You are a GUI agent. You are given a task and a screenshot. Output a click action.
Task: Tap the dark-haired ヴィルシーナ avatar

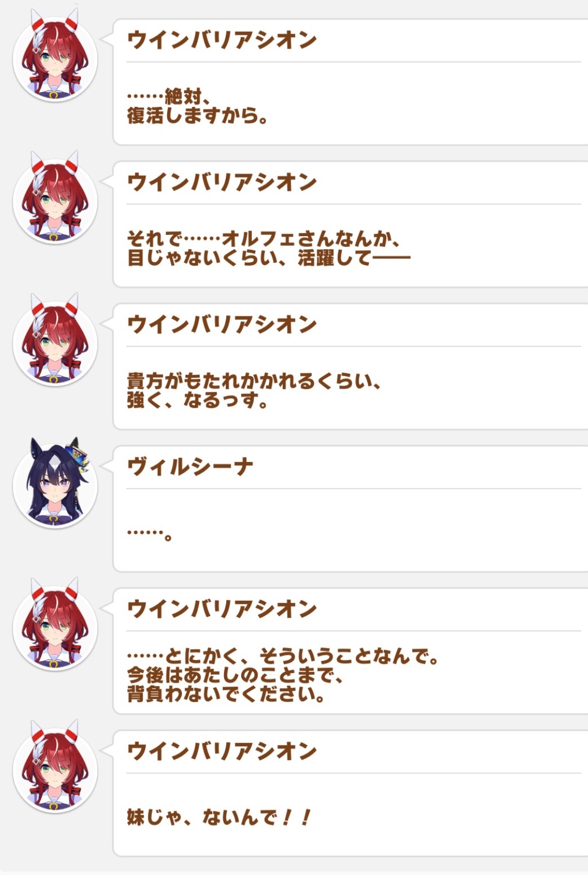pyautogui.click(x=55, y=485)
